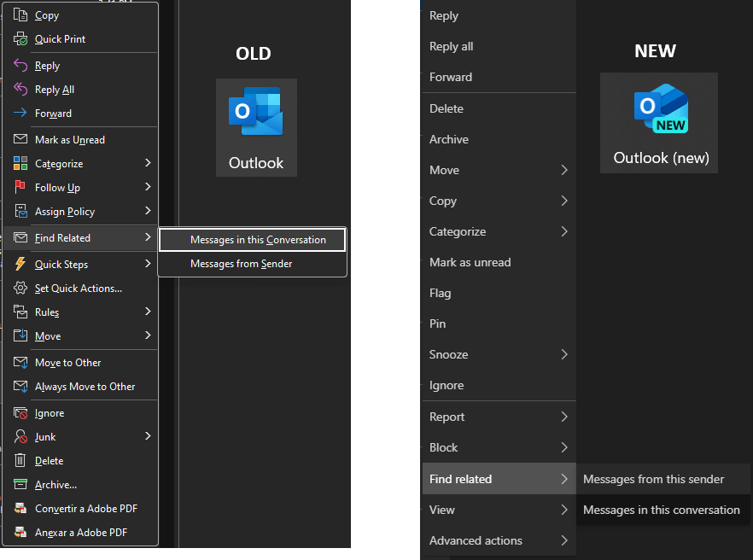
Task: Select Messages from Sender in old submenu
Action: (x=252, y=264)
